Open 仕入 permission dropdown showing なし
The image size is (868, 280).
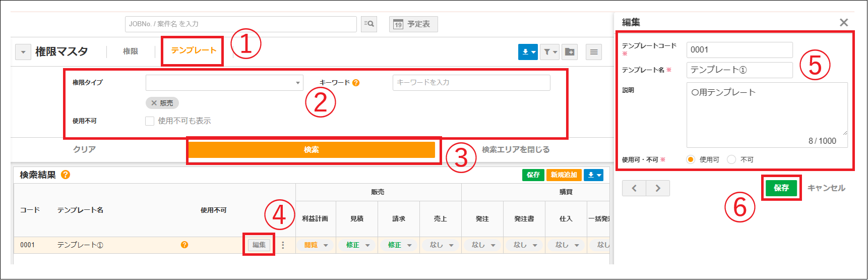click(567, 245)
